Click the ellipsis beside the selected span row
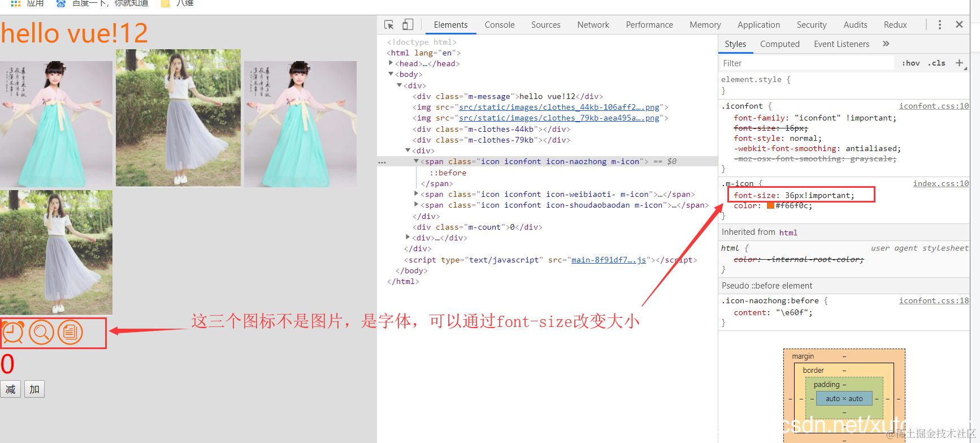The width and height of the screenshot is (980, 443). 382,162
